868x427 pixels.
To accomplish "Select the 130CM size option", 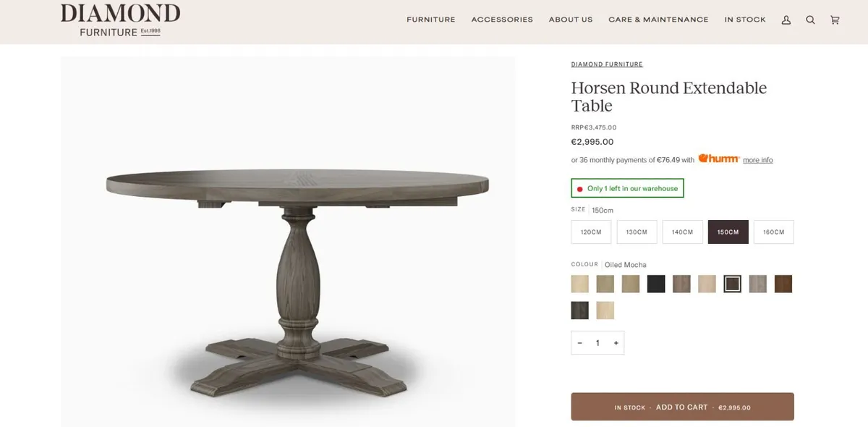I will click(637, 232).
